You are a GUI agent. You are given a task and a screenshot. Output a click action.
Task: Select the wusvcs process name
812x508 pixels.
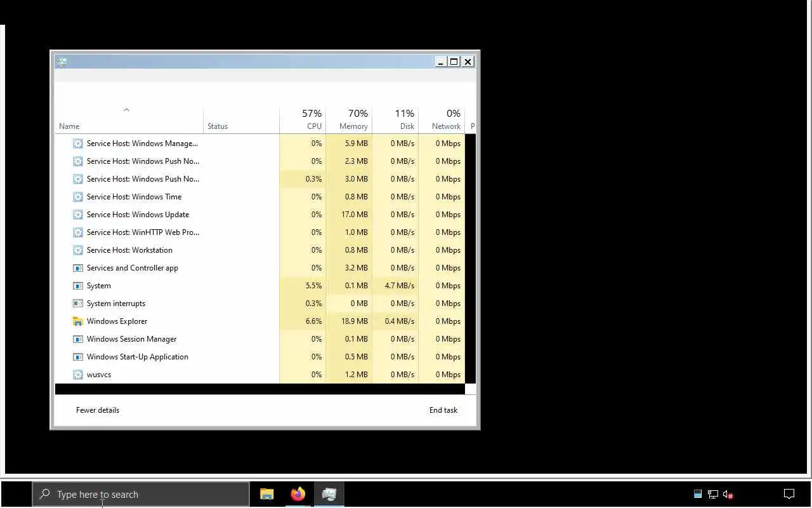click(x=99, y=375)
